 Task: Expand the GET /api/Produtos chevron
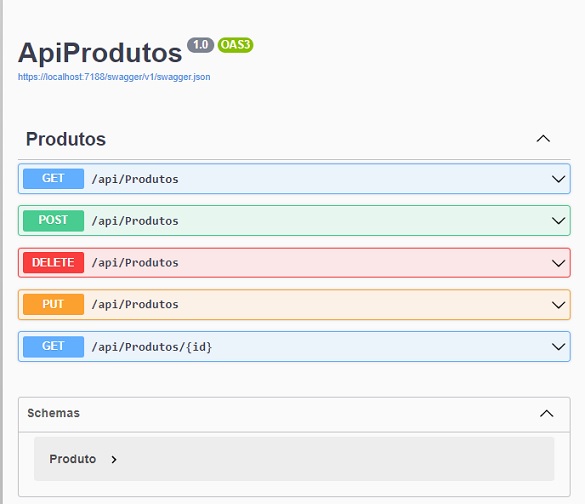tap(558, 179)
